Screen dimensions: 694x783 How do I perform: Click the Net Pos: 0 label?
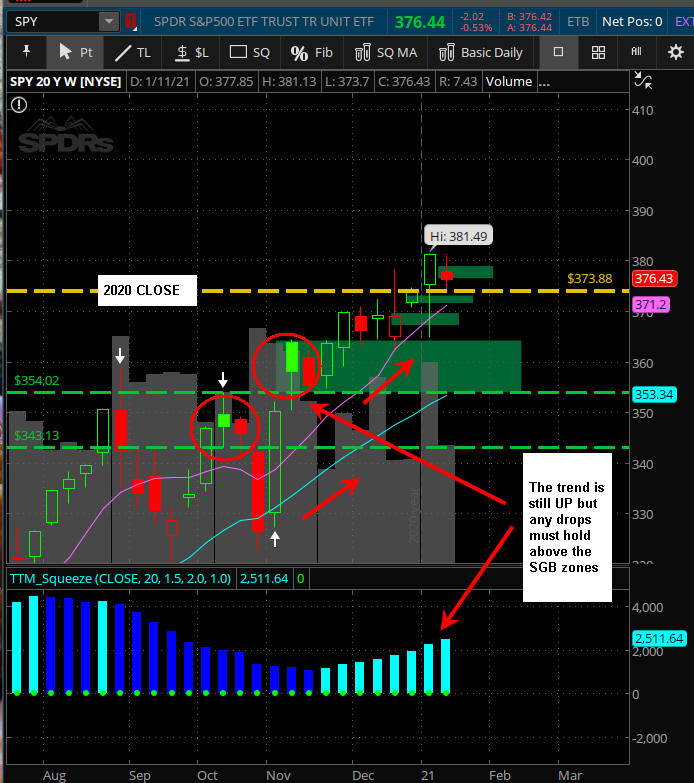pyautogui.click(x=632, y=22)
